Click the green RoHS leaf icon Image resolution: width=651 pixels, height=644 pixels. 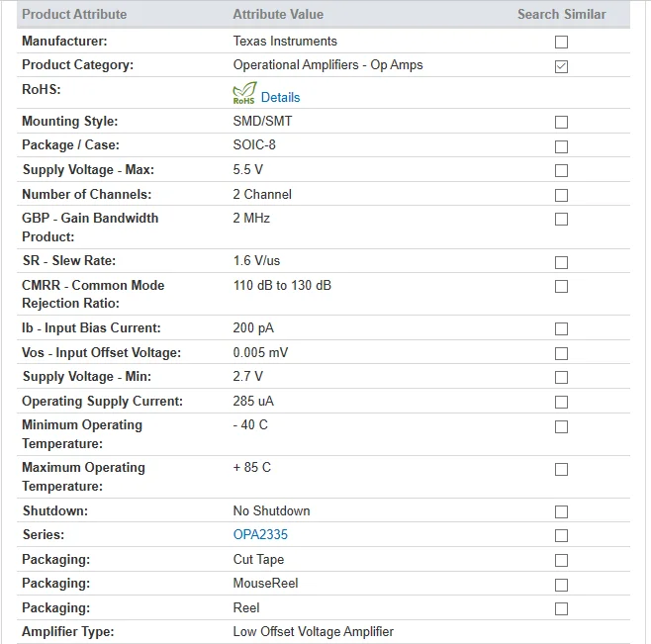click(244, 93)
